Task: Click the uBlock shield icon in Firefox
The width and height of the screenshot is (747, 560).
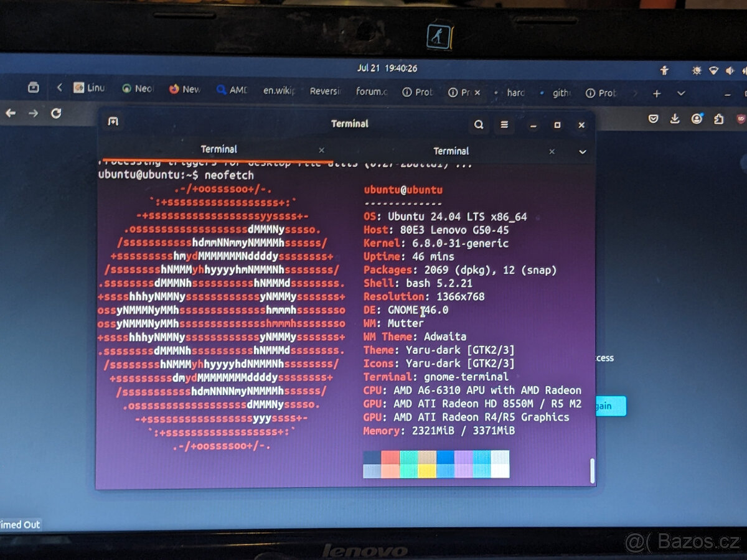Action: (x=741, y=119)
